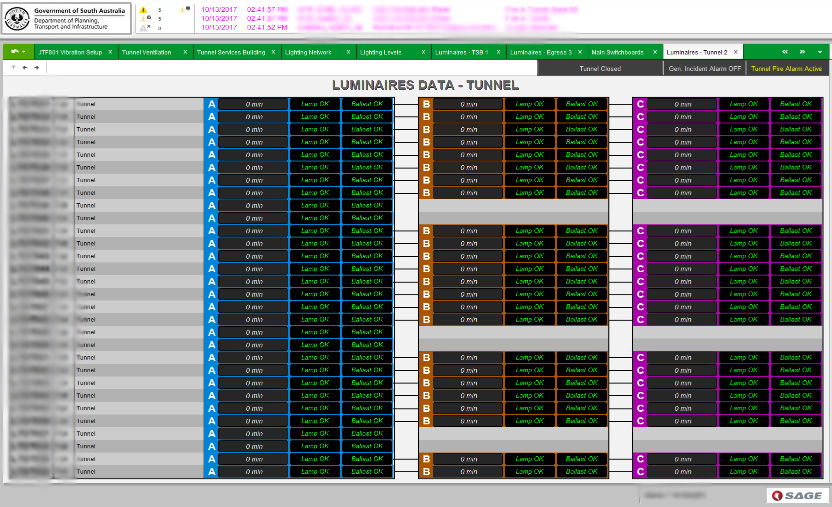Screen dimensions: 832x507
Task: Close the Luminaires - Egress 3 tab
Action: pos(580,52)
